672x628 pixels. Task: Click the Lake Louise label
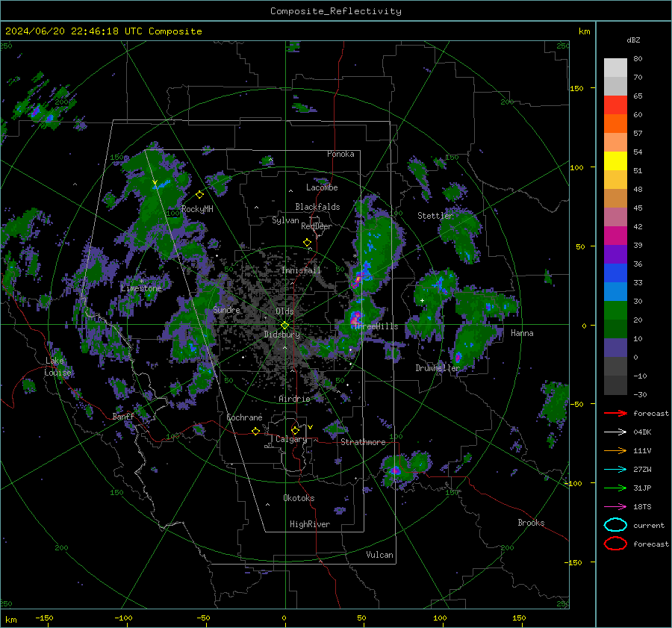[57, 367]
